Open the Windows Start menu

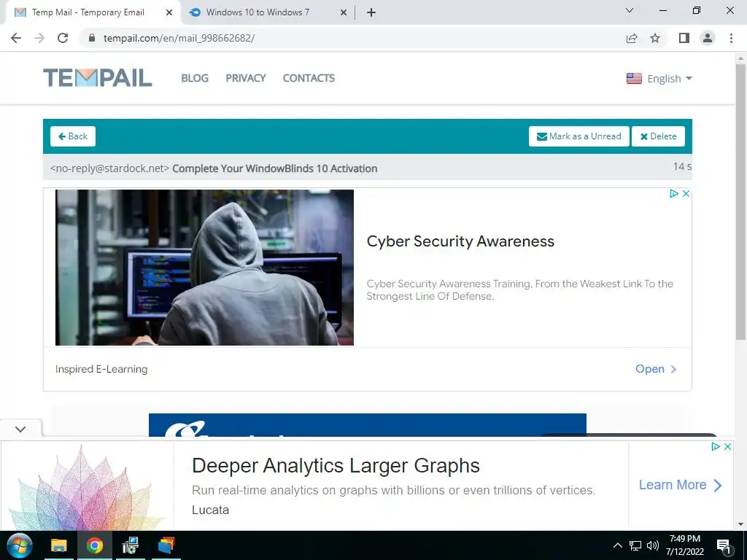click(x=19, y=545)
